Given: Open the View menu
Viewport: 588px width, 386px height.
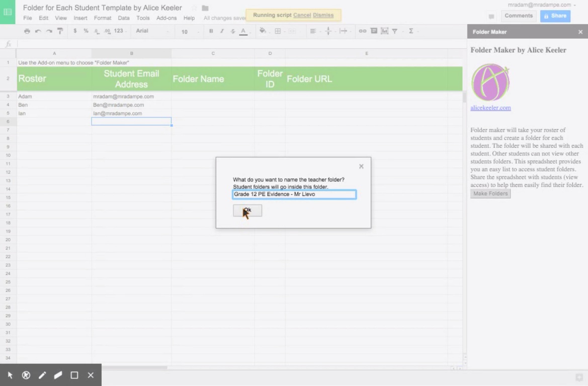Looking at the screenshot, I should point(61,18).
